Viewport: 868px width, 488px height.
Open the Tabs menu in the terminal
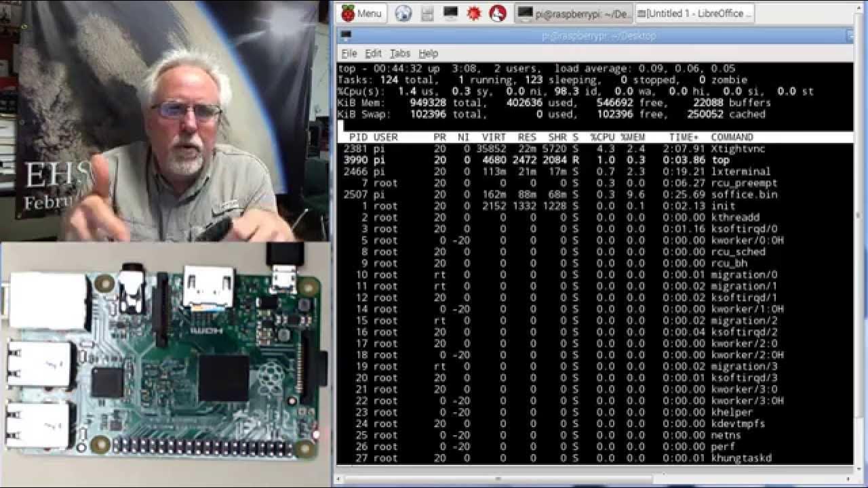(400, 54)
